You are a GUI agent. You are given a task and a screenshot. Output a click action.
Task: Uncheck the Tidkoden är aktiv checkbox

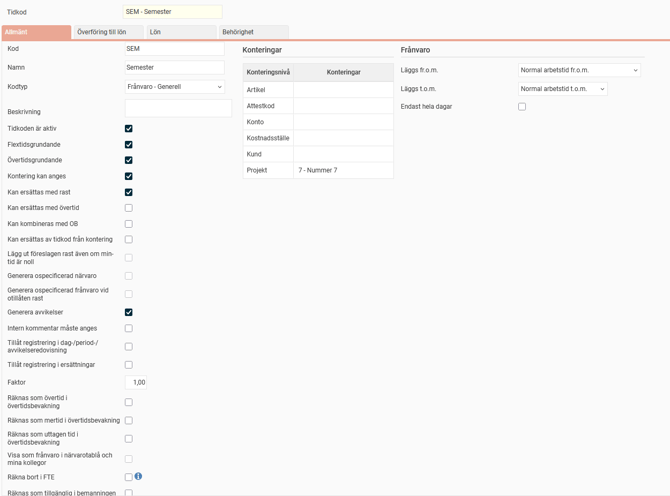pos(128,129)
